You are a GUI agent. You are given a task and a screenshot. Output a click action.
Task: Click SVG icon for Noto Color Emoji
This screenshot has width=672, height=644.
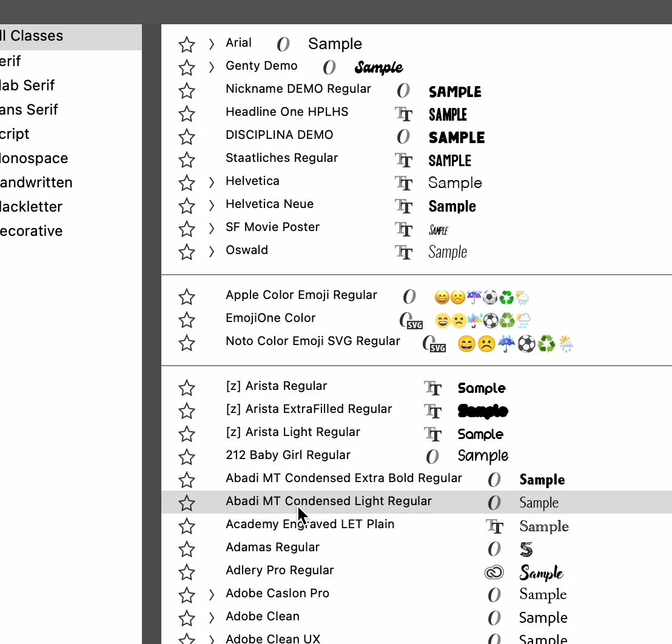point(434,344)
